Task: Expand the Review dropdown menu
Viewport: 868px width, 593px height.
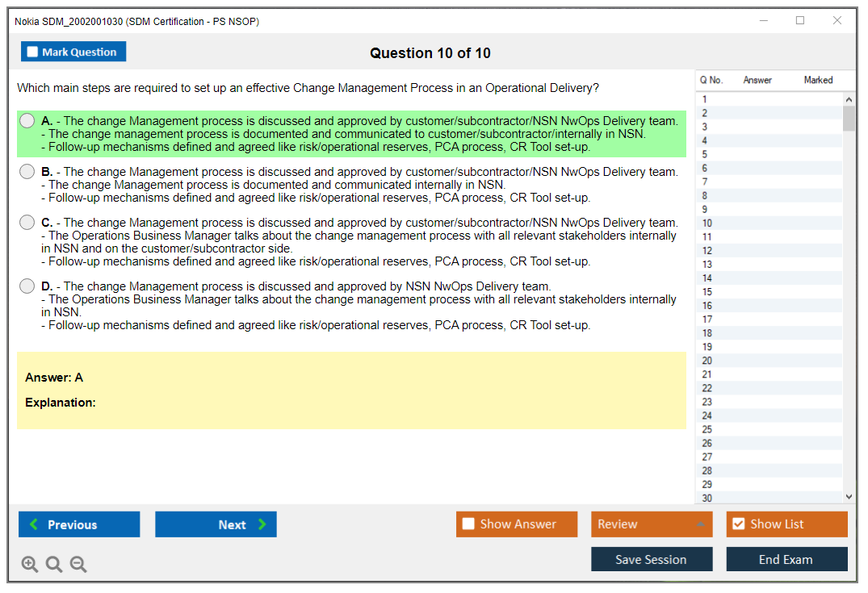Action: (x=651, y=524)
